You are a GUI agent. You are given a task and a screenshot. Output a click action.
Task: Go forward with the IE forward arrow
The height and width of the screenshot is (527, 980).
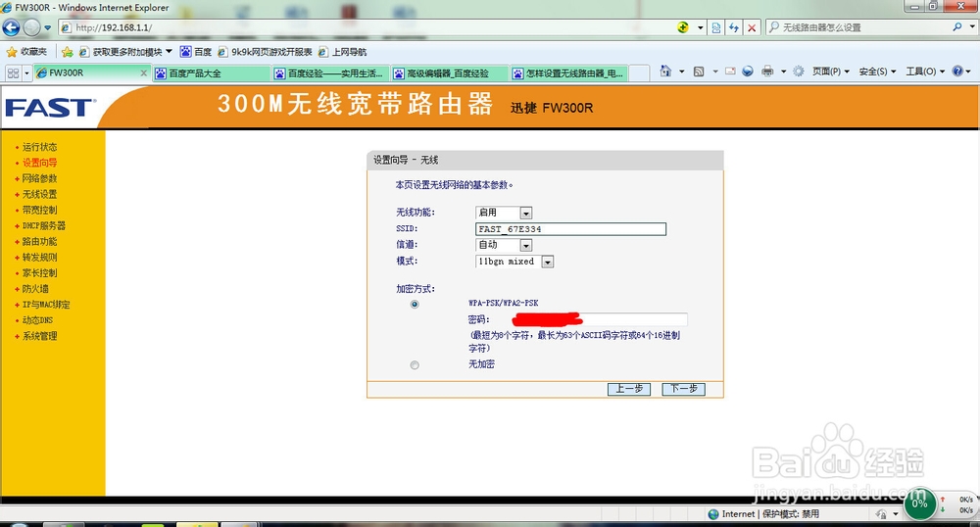pos(32,27)
